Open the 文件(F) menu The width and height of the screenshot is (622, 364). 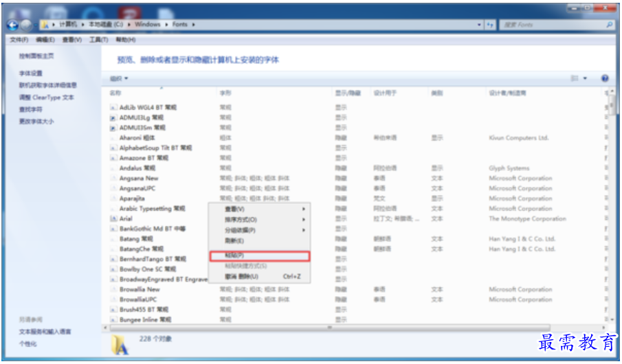click(19, 40)
